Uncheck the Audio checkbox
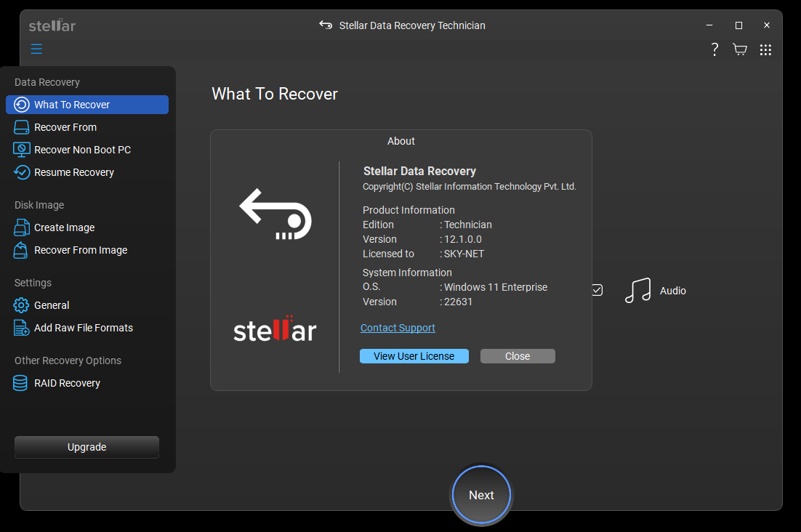The image size is (801, 532). (597, 290)
